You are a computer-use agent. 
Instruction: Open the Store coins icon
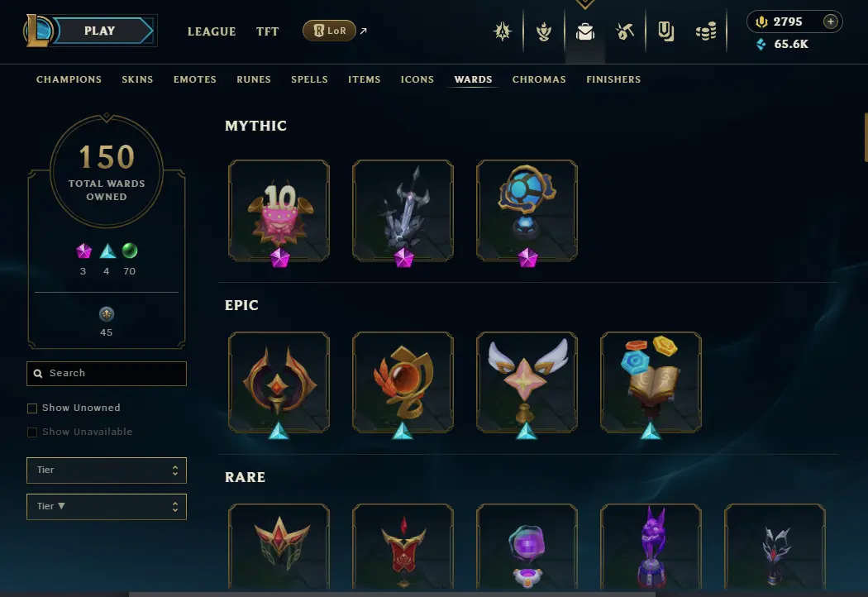click(x=706, y=31)
